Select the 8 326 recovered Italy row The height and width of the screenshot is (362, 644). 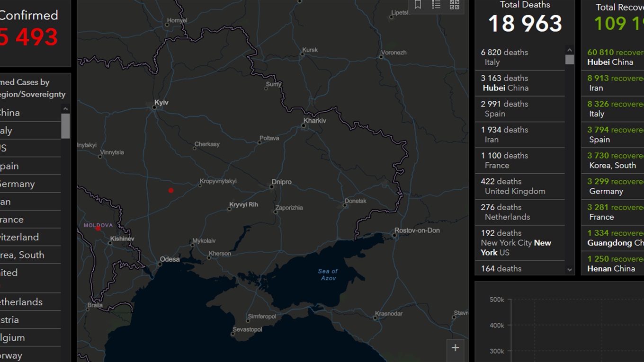(x=613, y=109)
